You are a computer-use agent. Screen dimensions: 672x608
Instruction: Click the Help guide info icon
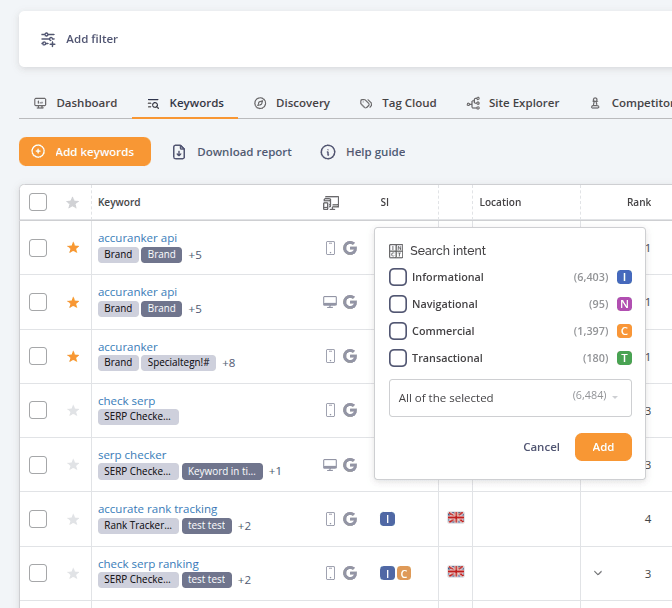328,152
